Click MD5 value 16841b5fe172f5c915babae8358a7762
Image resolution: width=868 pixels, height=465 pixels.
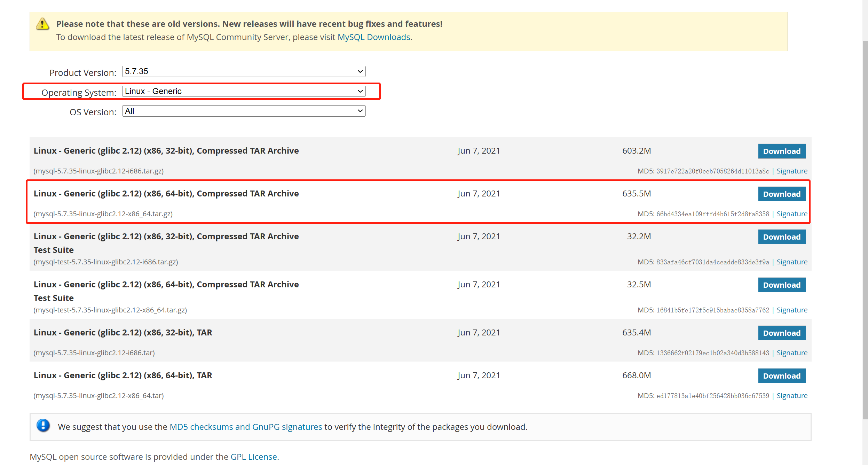pyautogui.click(x=713, y=310)
